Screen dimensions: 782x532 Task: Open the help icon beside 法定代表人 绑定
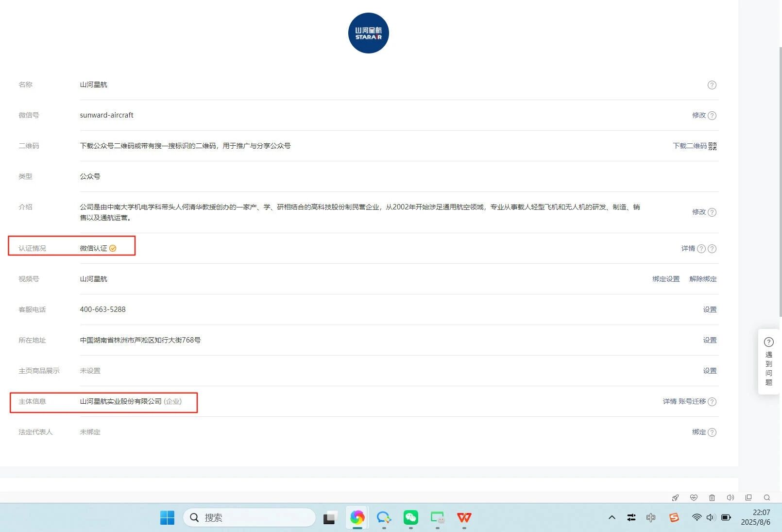click(712, 432)
